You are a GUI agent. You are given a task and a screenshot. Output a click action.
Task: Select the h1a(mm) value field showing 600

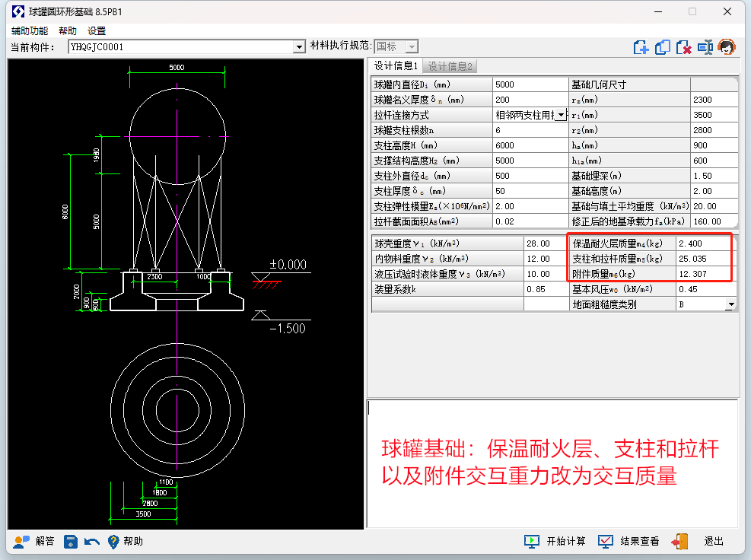(x=714, y=161)
